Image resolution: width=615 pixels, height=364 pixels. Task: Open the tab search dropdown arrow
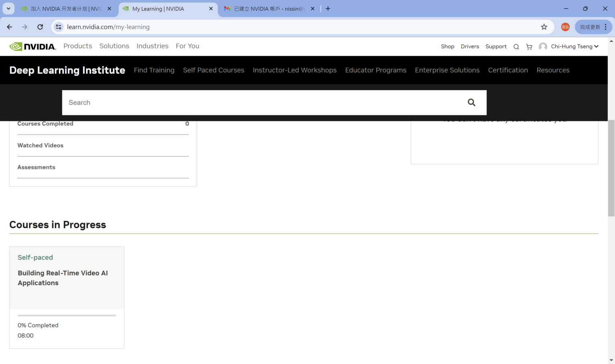point(8,8)
